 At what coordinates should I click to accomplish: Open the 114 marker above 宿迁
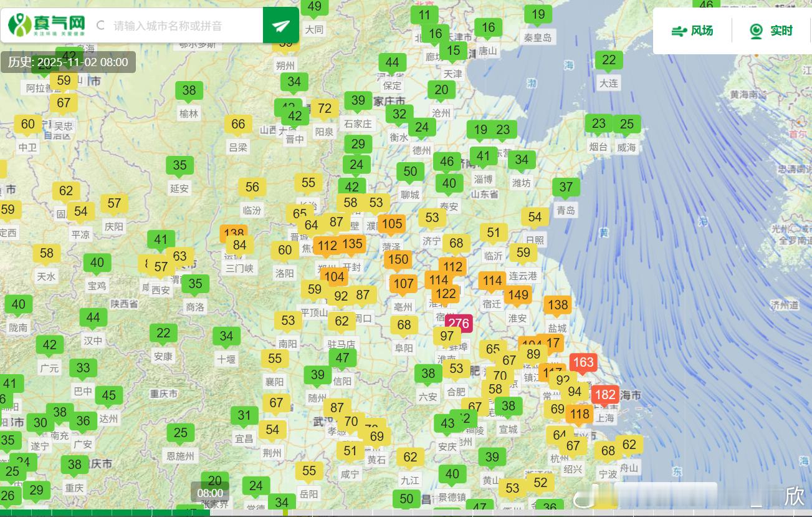click(x=493, y=281)
